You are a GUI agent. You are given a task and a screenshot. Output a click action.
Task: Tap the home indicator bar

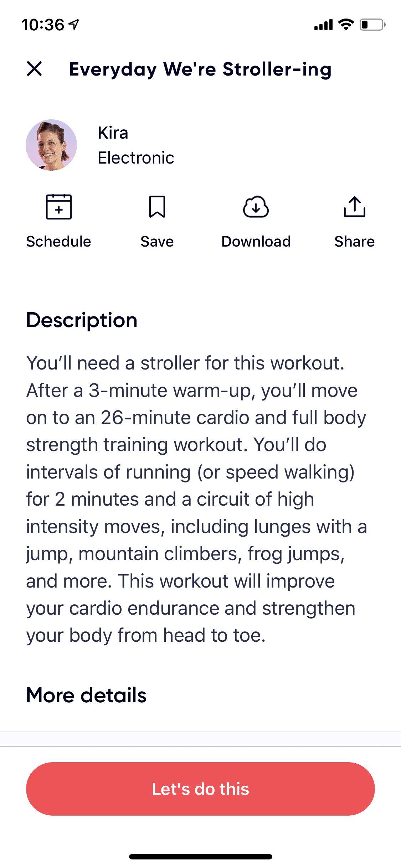coord(201,857)
